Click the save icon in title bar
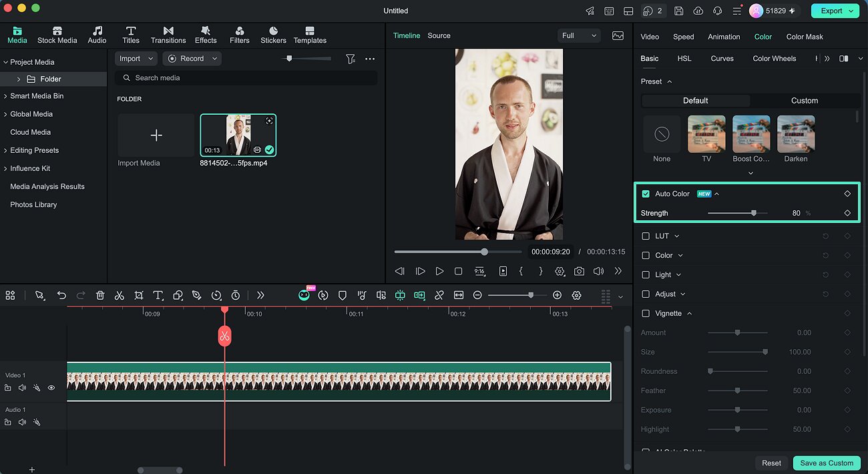This screenshot has width=868, height=474. (679, 11)
